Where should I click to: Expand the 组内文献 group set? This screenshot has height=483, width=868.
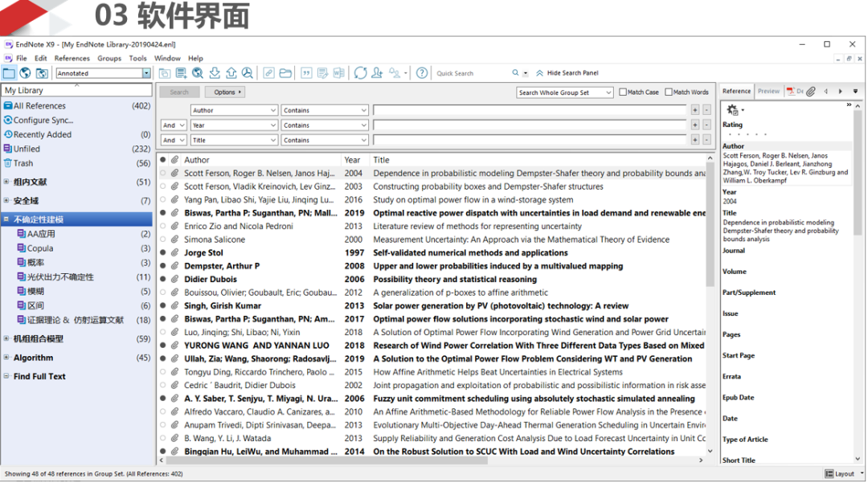pyautogui.click(x=6, y=182)
